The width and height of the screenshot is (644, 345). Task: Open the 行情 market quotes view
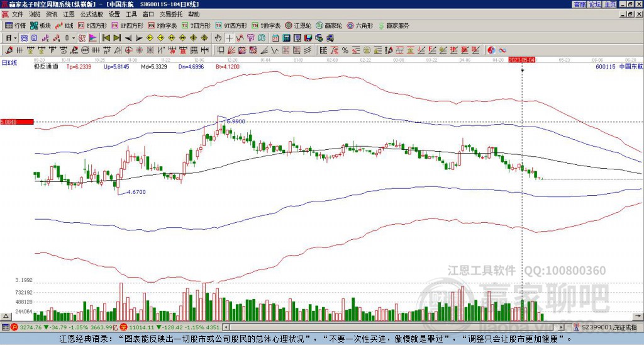tap(16, 25)
